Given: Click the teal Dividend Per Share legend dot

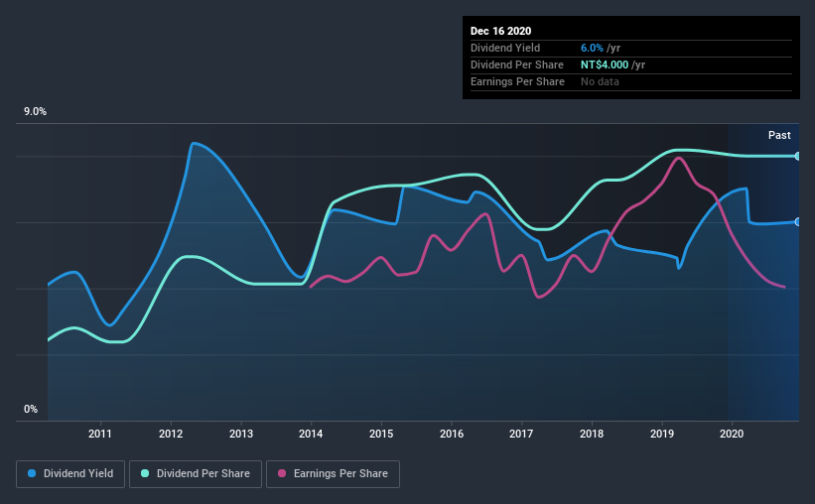Looking at the screenshot, I should coord(145,473).
